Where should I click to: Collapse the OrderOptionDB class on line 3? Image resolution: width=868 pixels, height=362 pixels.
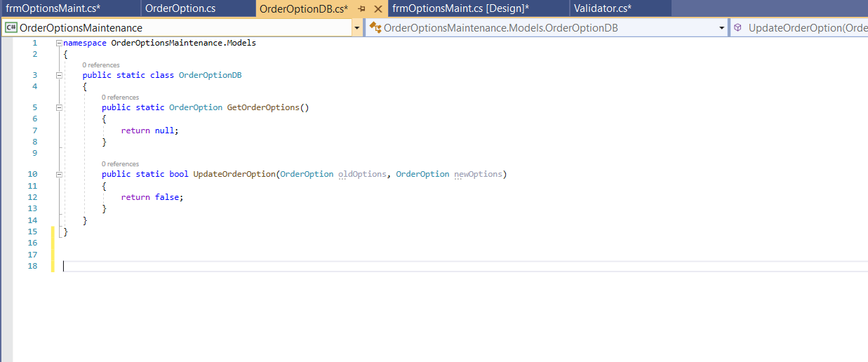59,75
